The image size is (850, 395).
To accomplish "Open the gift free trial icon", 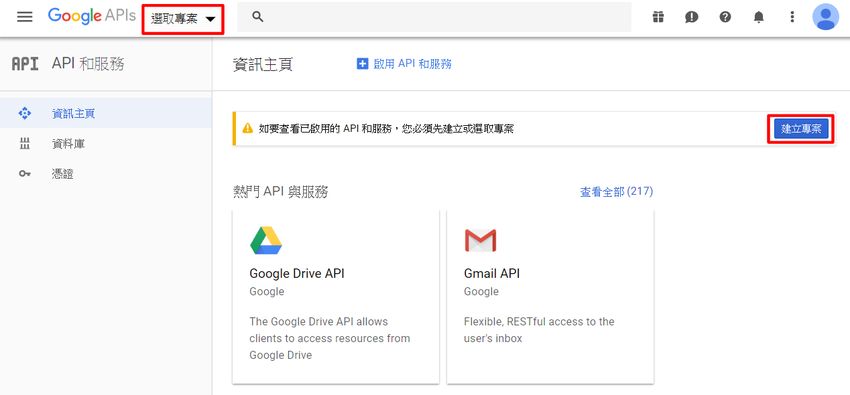I will coord(658,17).
